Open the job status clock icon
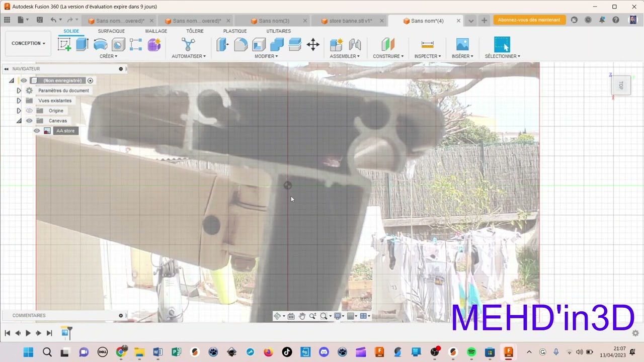 click(x=588, y=20)
